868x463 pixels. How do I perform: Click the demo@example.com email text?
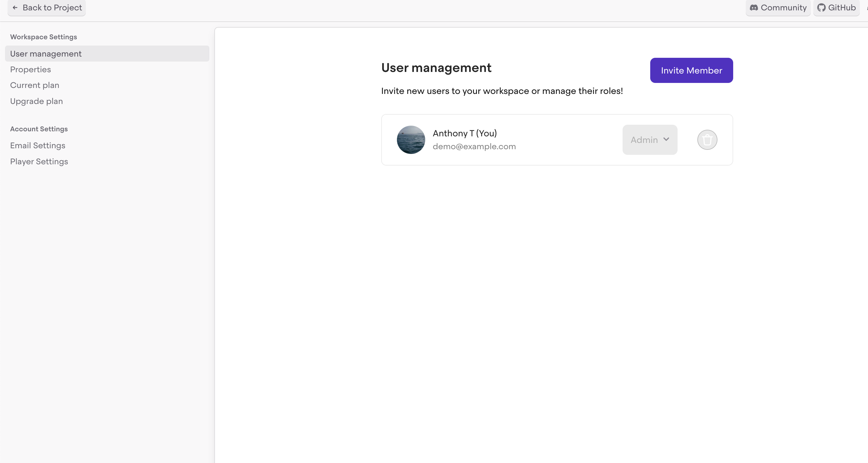[x=474, y=146]
